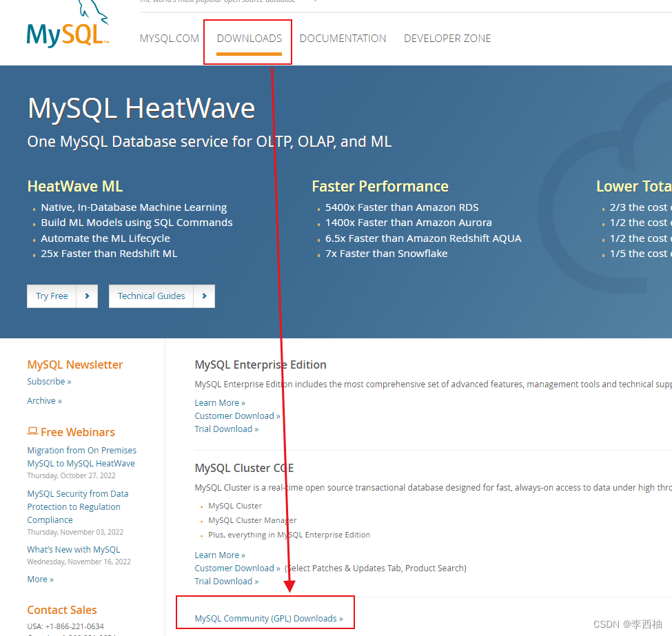
Task: Click '1400x Faster than Amazon Aurora' bullet
Action: [x=409, y=223]
